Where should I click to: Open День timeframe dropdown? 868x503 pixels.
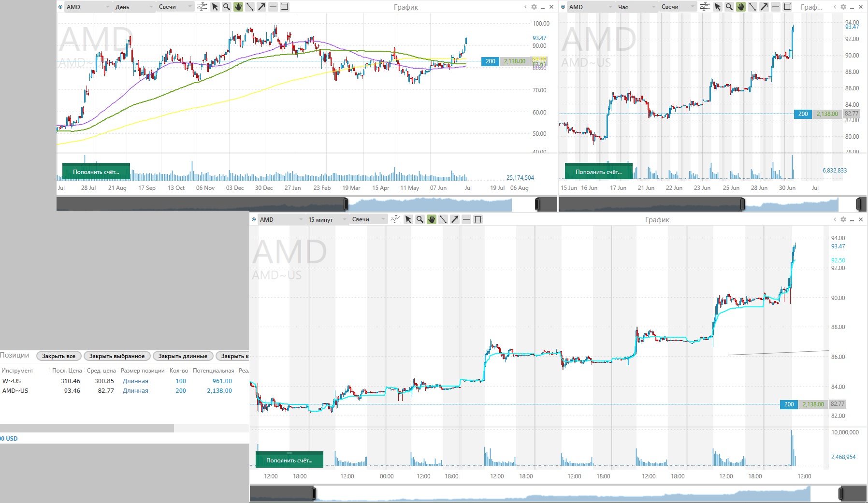134,7
